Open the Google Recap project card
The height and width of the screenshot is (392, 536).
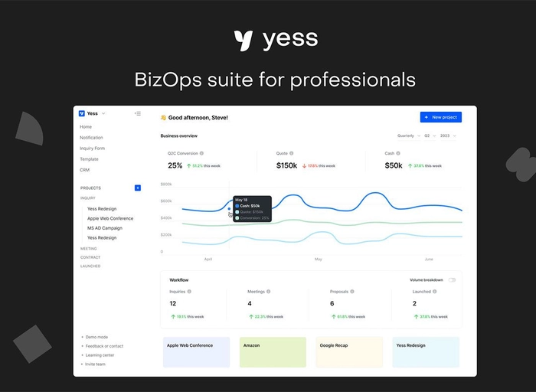[x=349, y=352]
